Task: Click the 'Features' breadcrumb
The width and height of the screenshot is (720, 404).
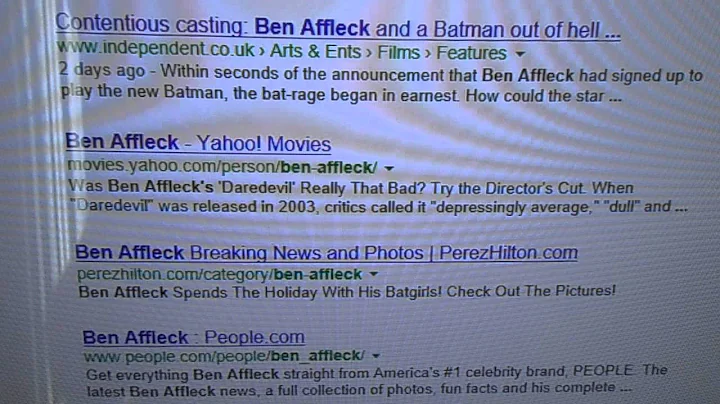Action: coord(471,53)
